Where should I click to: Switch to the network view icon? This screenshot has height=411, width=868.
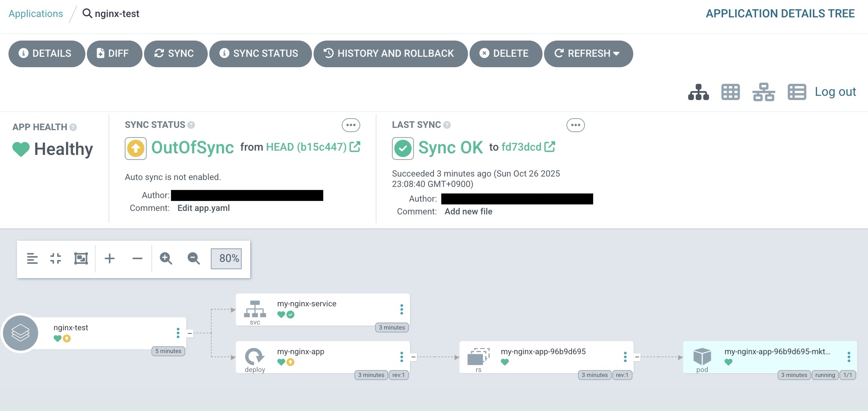click(763, 92)
